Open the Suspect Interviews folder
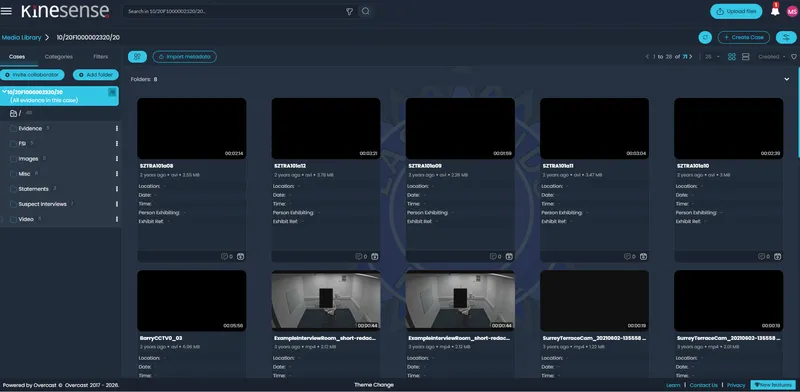The width and height of the screenshot is (800, 392). point(42,204)
